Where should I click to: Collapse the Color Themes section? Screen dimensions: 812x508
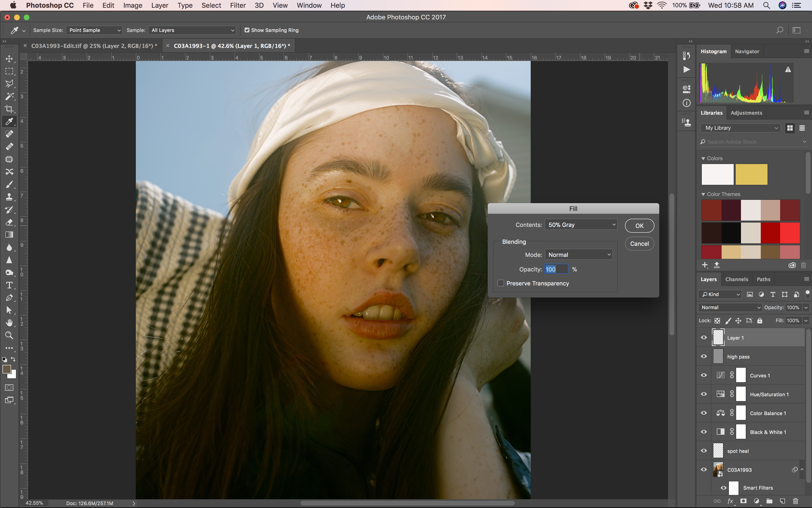pyautogui.click(x=703, y=194)
